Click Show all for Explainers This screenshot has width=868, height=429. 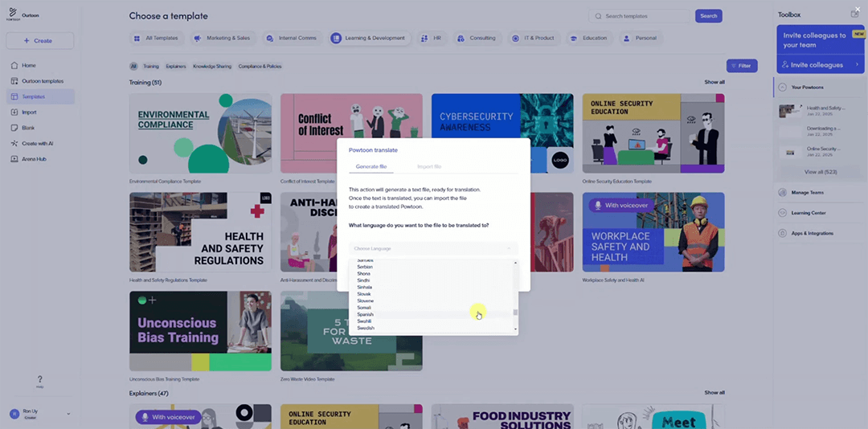tap(714, 393)
